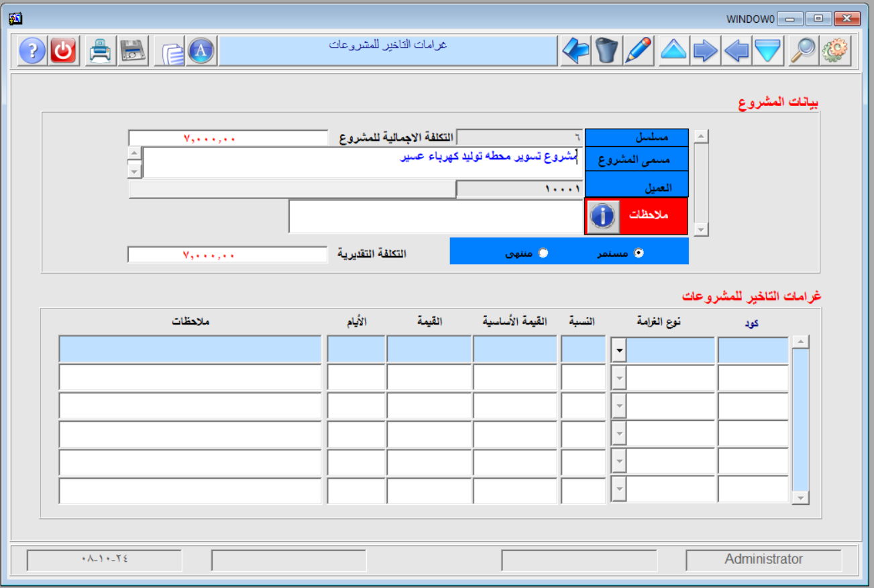874x588 pixels.
Task: Click the first row كود field
Action: pos(753,350)
